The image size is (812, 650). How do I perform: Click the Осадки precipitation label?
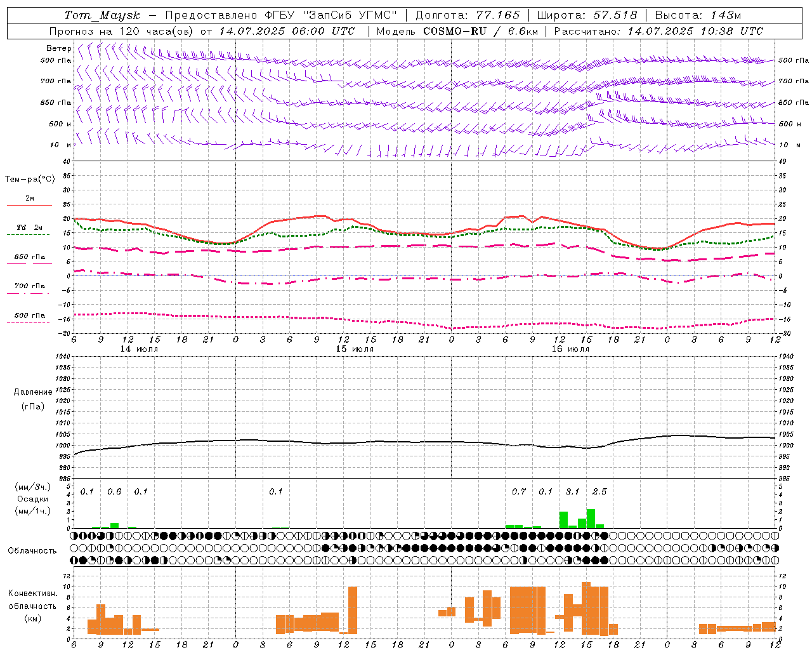pyautogui.click(x=32, y=499)
